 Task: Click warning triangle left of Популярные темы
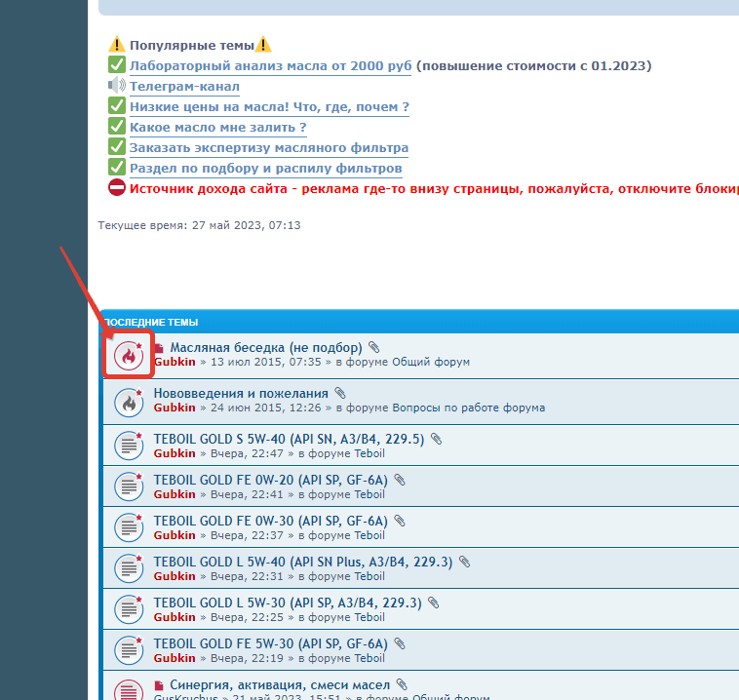tap(117, 44)
